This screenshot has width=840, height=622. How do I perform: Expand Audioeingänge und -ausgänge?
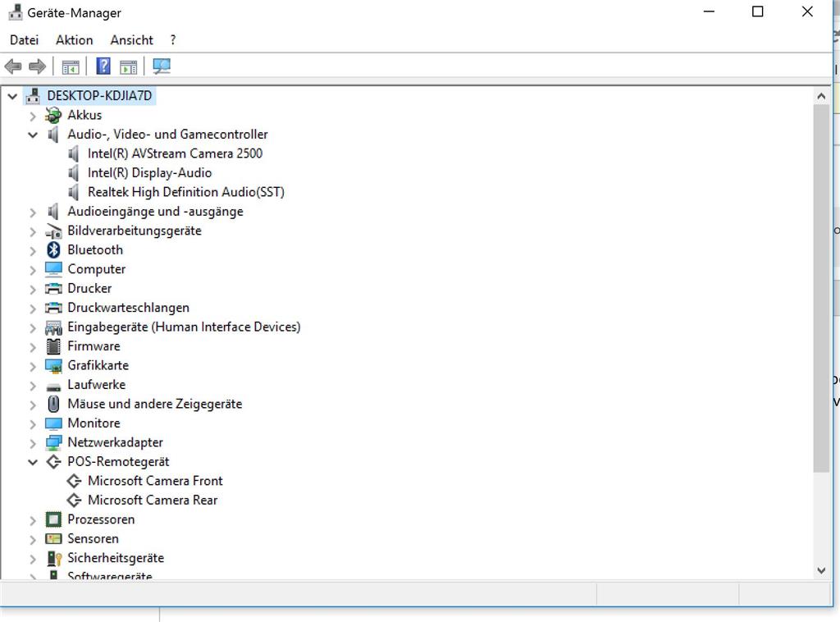click(33, 213)
